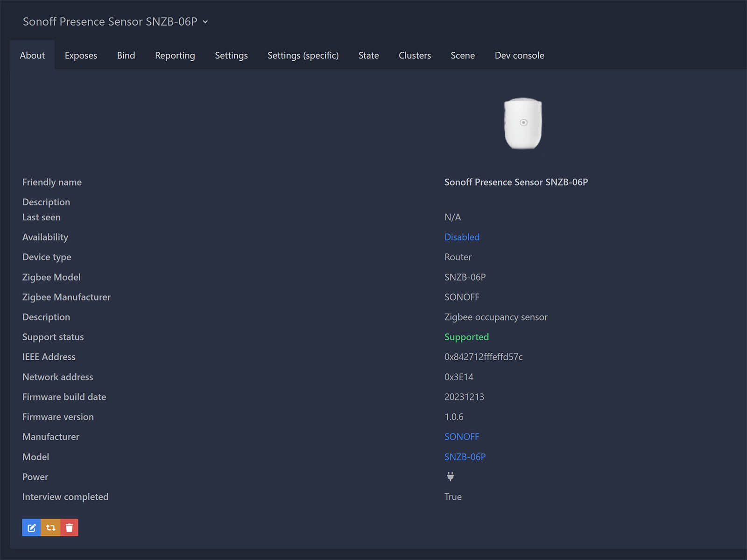Select the About tab
Screen dimensions: 747x560
[32, 56]
